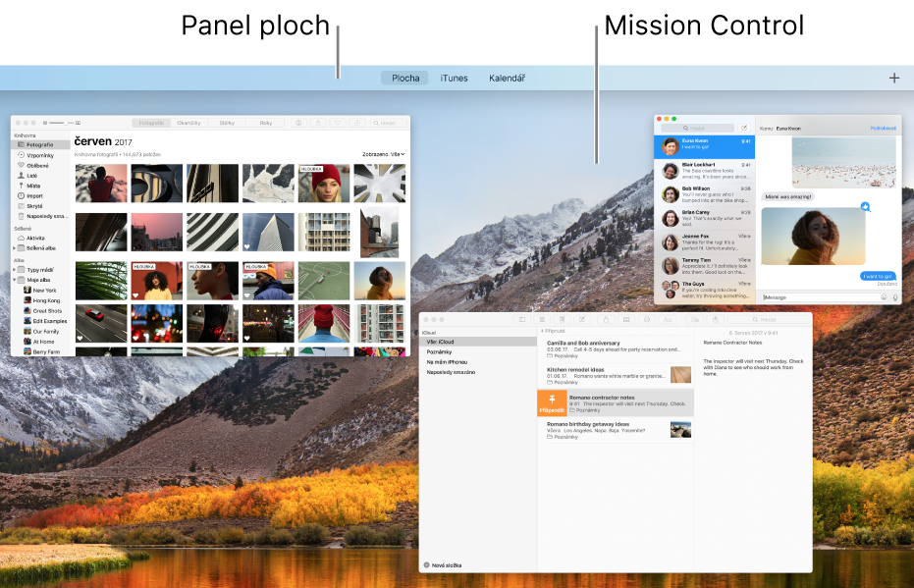Open the Brian Carey conversation
Screen dimensions: 914x588
tap(705, 219)
